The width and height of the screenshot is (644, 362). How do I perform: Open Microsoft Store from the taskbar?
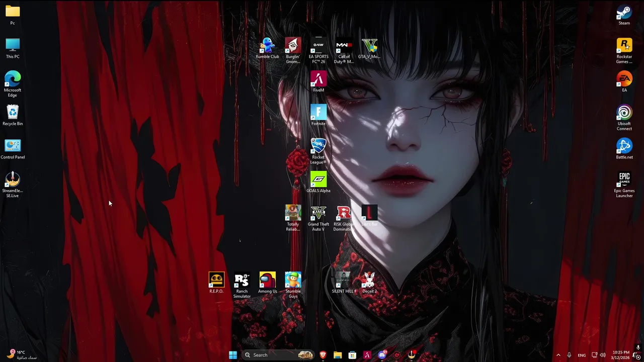click(352, 355)
